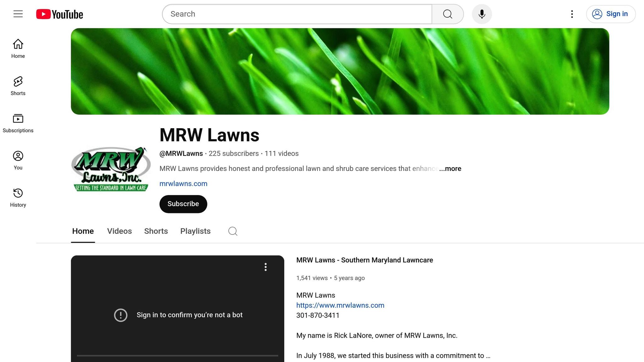The image size is (644, 362).
Task: Click the video progress bar
Action: (177, 356)
